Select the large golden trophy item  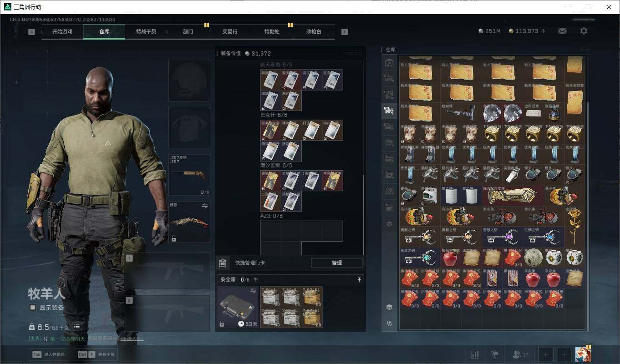click(513, 196)
